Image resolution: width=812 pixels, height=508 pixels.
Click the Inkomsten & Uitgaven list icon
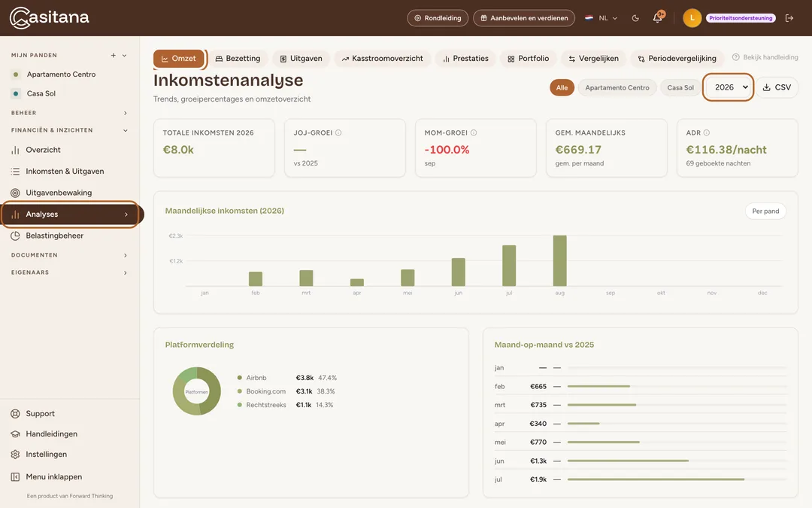tap(15, 172)
